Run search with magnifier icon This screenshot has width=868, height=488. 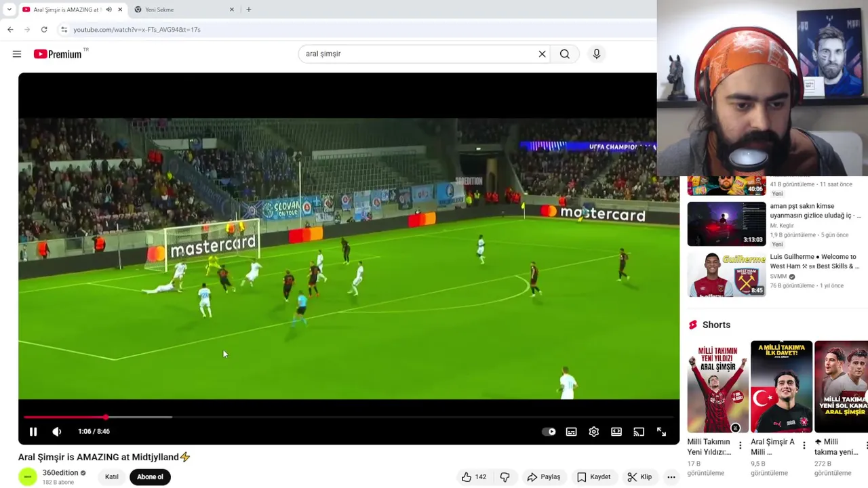click(x=565, y=54)
